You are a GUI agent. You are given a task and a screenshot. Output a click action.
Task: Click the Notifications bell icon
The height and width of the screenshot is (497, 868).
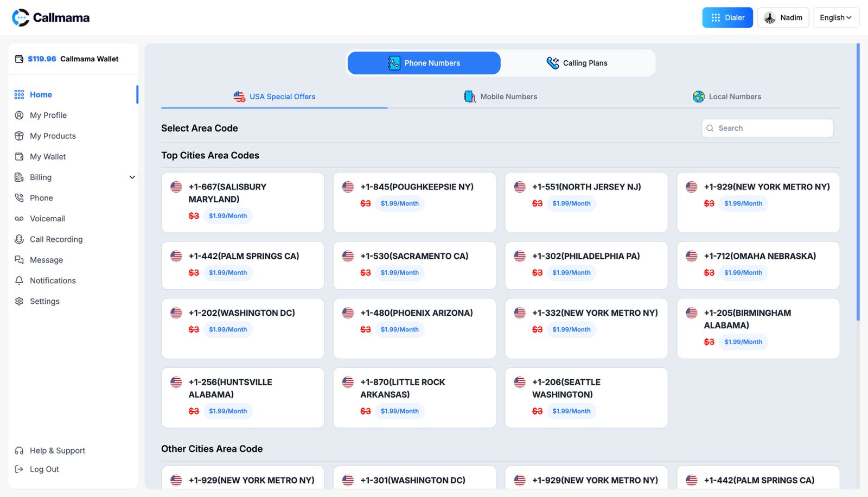tap(19, 281)
